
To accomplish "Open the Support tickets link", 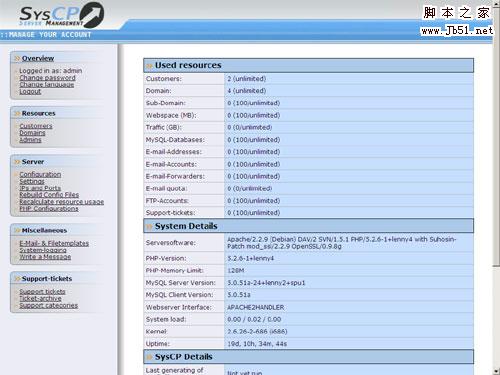I will tap(42, 292).
